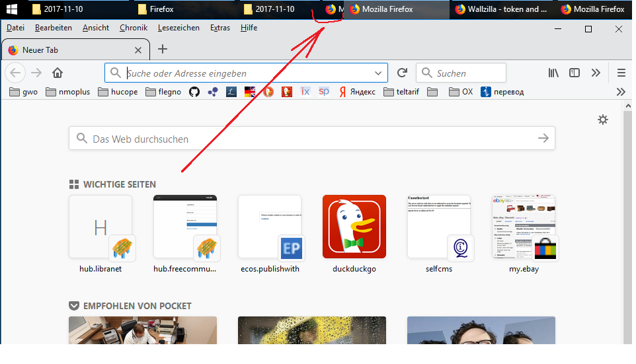This screenshot has width=636, height=364.
Task: Open new tab with plus button
Action: (x=163, y=50)
